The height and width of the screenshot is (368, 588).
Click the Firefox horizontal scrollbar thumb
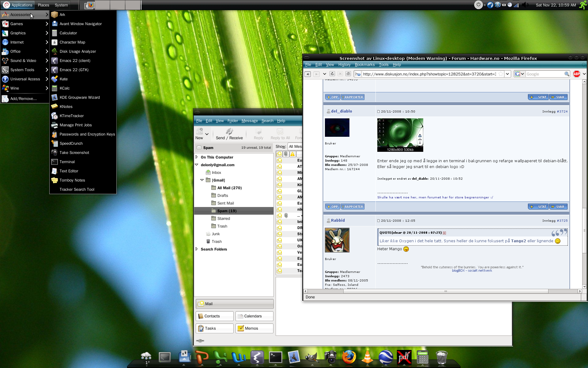point(446,291)
